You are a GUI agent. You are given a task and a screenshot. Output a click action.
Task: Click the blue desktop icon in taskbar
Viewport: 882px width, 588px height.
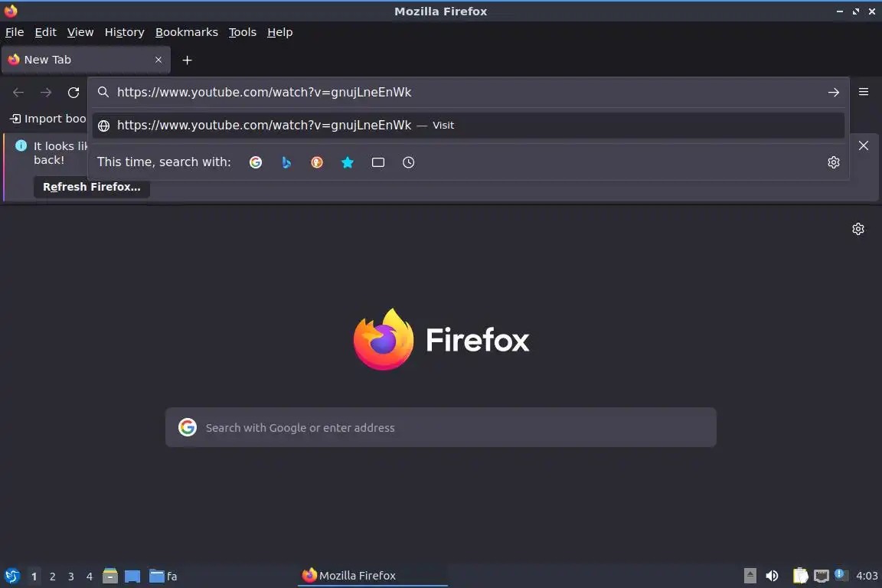pos(132,577)
